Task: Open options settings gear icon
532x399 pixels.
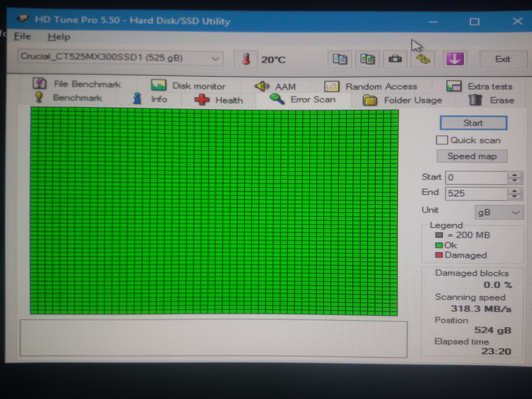Action: (423, 59)
